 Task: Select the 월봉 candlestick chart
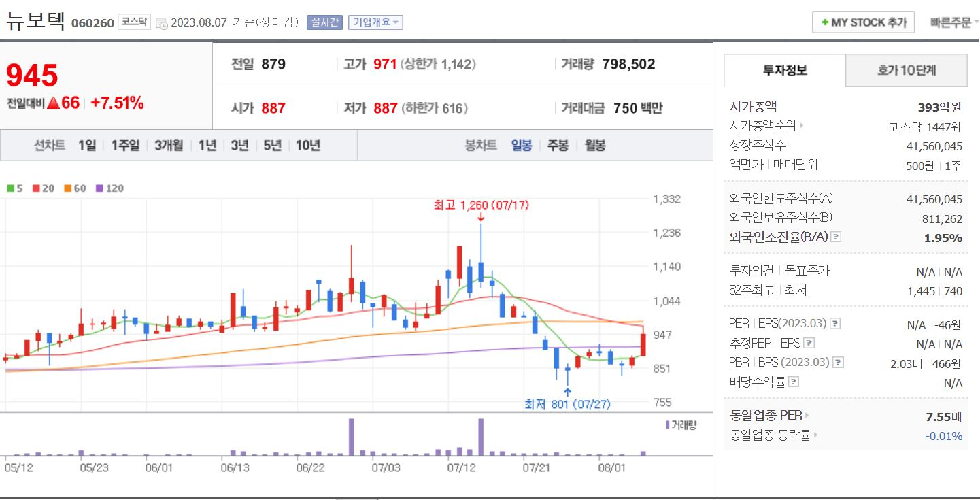point(595,146)
